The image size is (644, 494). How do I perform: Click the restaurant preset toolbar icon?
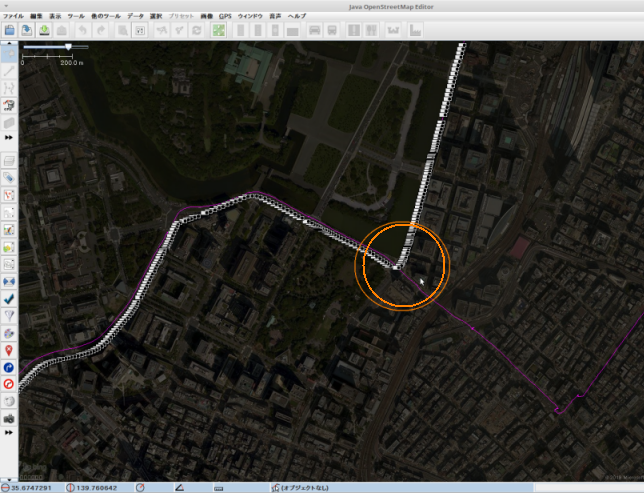point(371,30)
